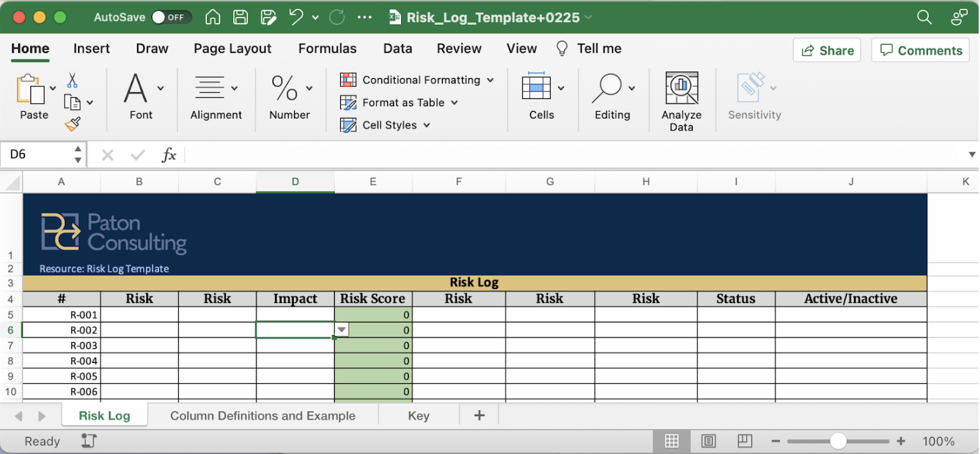980x454 pixels.
Task: Toggle the AutoSave switch on
Action: (171, 18)
